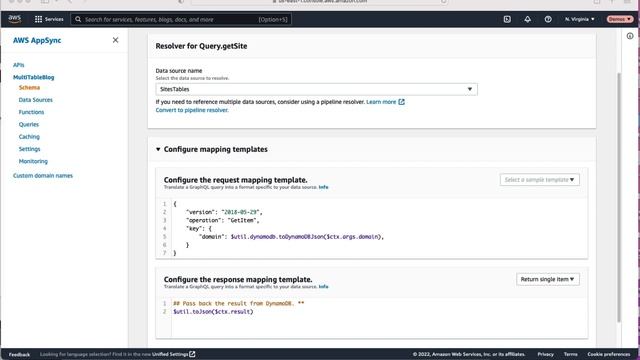This screenshot has width=640, height=360.
Task: Click external link icon next to Unified Settings
Action: coord(192,354)
